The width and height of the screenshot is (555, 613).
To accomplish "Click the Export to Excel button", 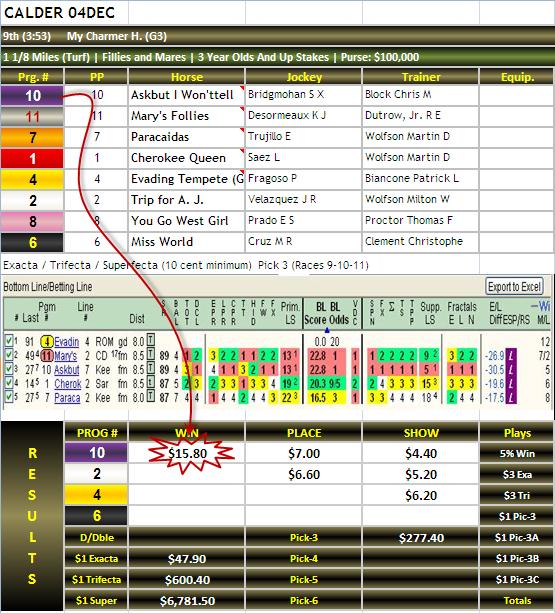I will coord(514,287).
